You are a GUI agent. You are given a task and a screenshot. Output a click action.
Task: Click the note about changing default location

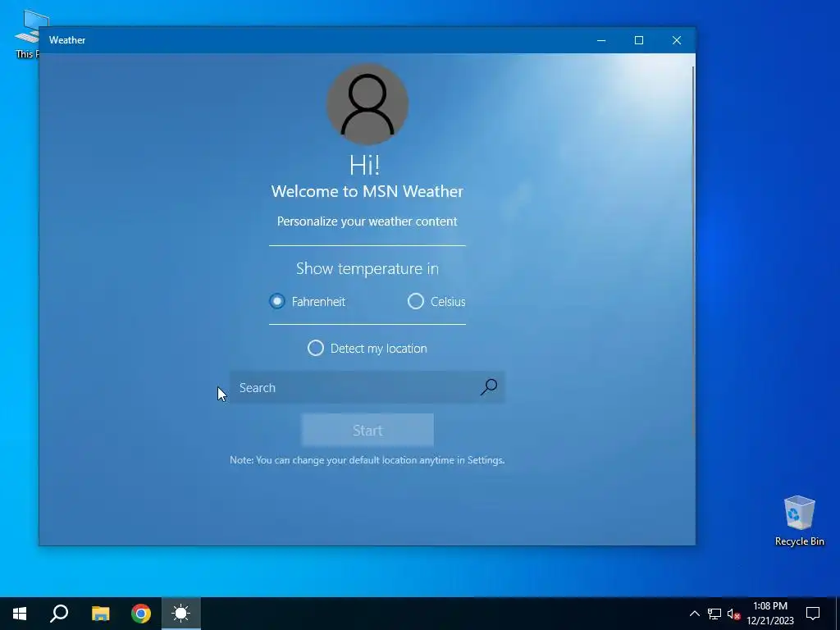(x=367, y=459)
